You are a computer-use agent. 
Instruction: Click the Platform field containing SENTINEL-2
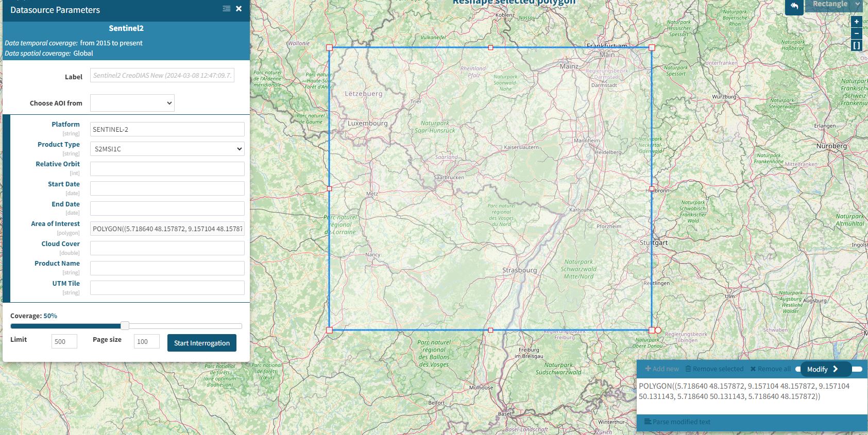tap(167, 129)
